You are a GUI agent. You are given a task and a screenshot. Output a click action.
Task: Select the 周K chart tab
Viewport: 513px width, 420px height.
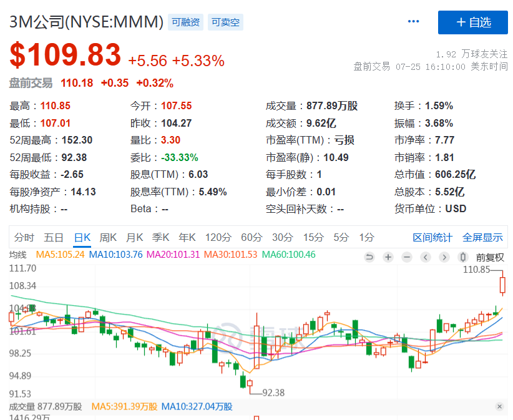(x=108, y=238)
